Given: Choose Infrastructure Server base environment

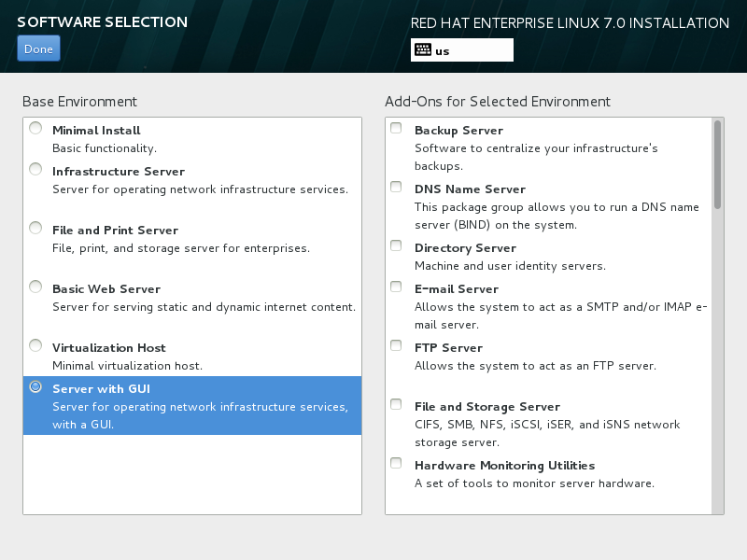Looking at the screenshot, I should point(35,170).
